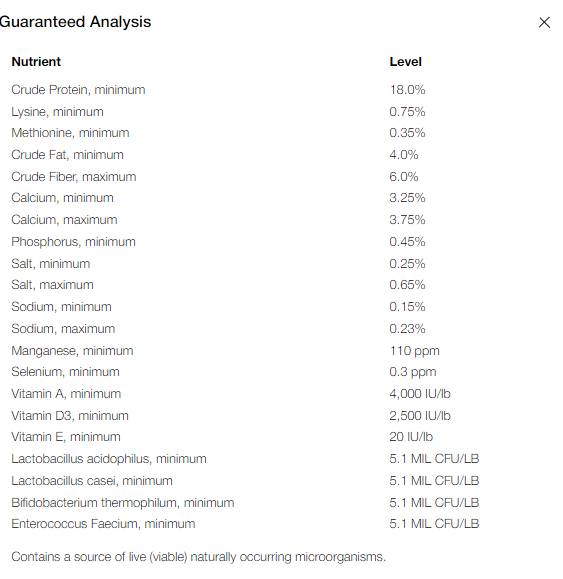Click the Sodium, minimum 0.15% value
563x579 pixels.
407,307
